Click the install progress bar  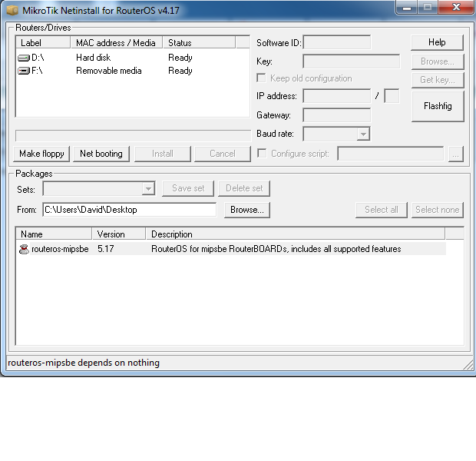134,135
